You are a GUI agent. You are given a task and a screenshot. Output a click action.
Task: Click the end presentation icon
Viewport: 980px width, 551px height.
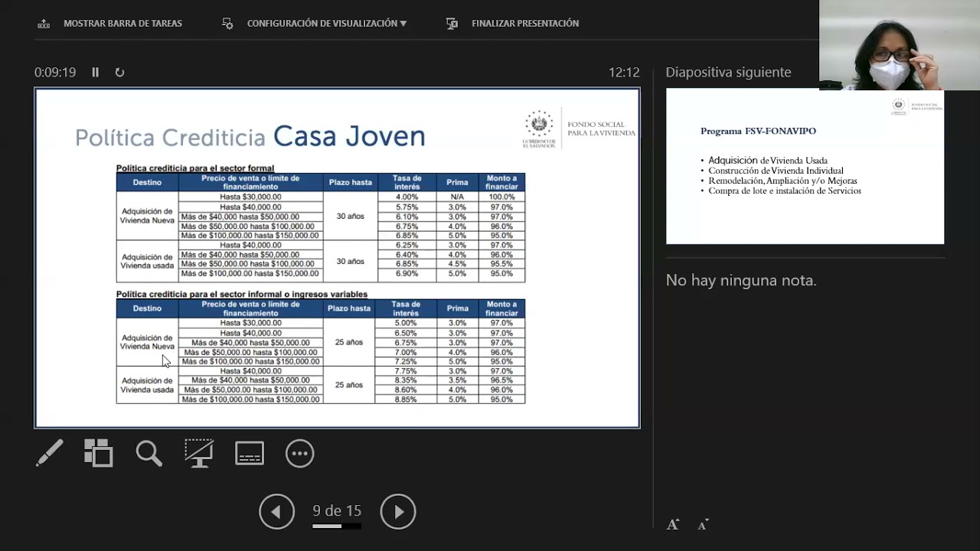(x=452, y=24)
